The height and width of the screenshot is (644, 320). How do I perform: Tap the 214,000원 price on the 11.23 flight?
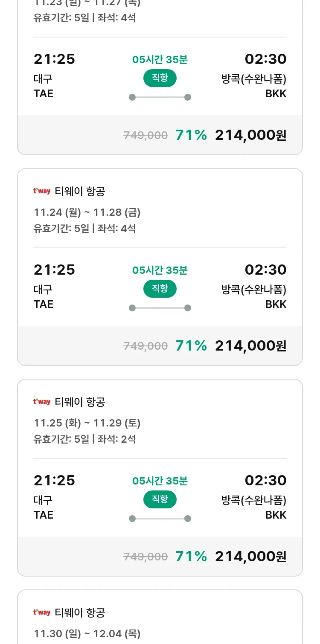click(250, 135)
